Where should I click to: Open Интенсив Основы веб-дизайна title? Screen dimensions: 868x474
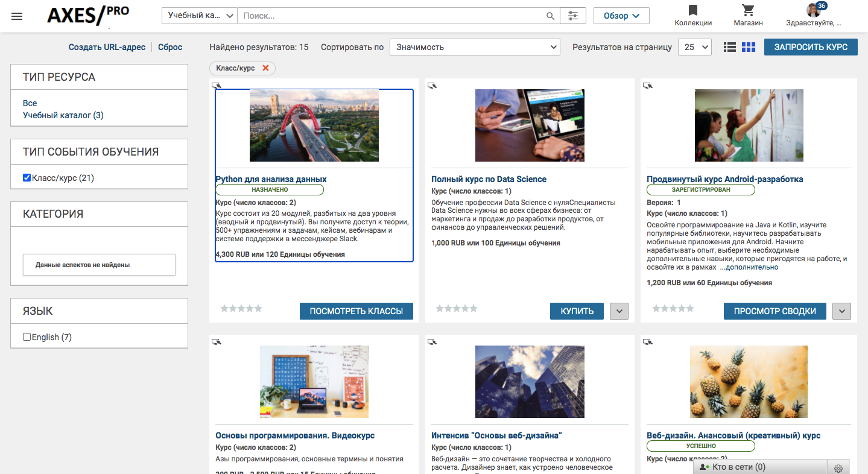pyautogui.click(x=496, y=435)
